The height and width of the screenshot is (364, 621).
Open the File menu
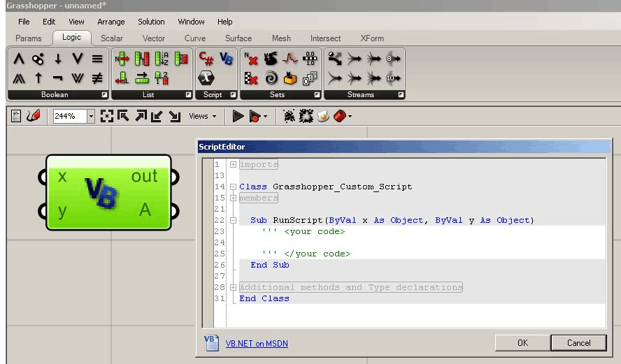tap(24, 22)
